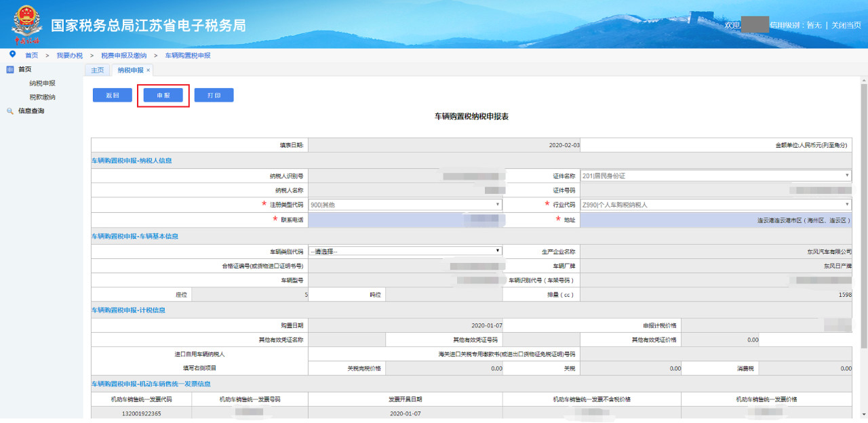The width and height of the screenshot is (868, 423).
Task: Click the grid icon beside sidebar 首页
Action: coord(9,69)
